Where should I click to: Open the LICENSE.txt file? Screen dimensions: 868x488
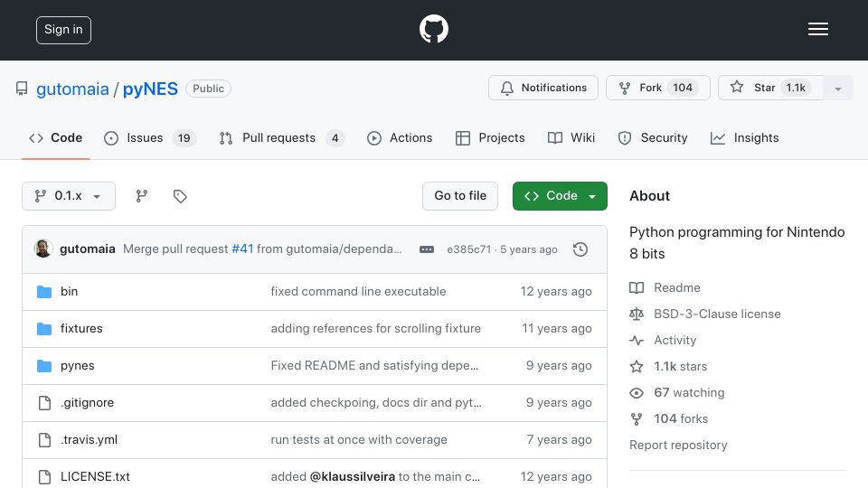click(x=95, y=477)
